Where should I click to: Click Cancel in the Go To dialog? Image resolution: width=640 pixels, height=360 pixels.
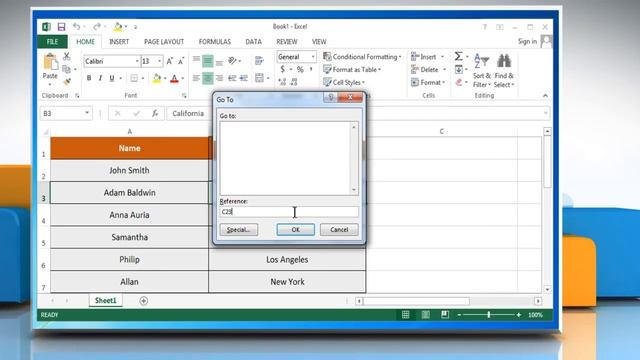[x=339, y=230]
